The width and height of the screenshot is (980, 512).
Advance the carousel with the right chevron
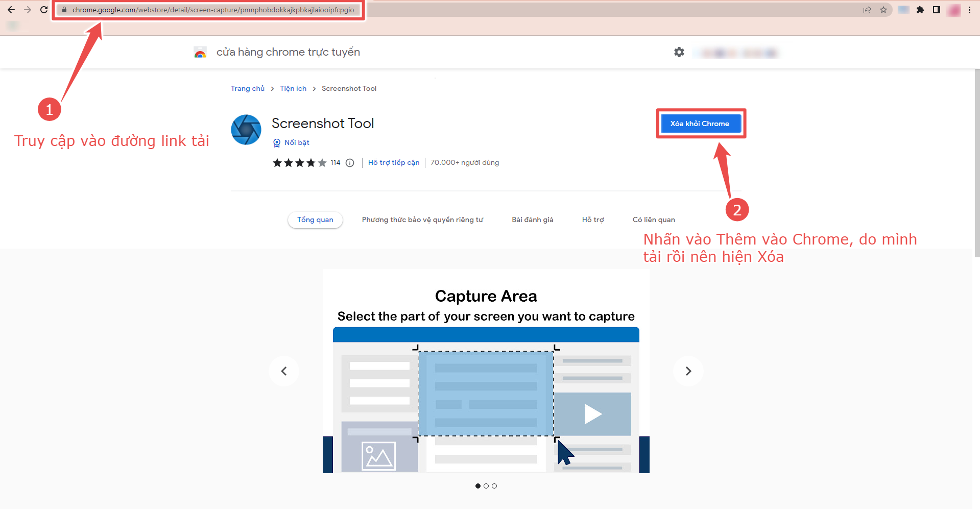688,371
